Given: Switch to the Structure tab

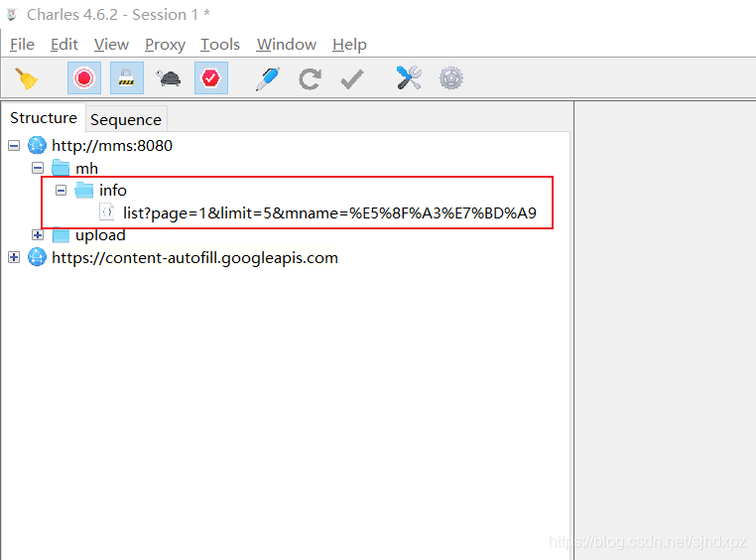Looking at the screenshot, I should point(44,118).
